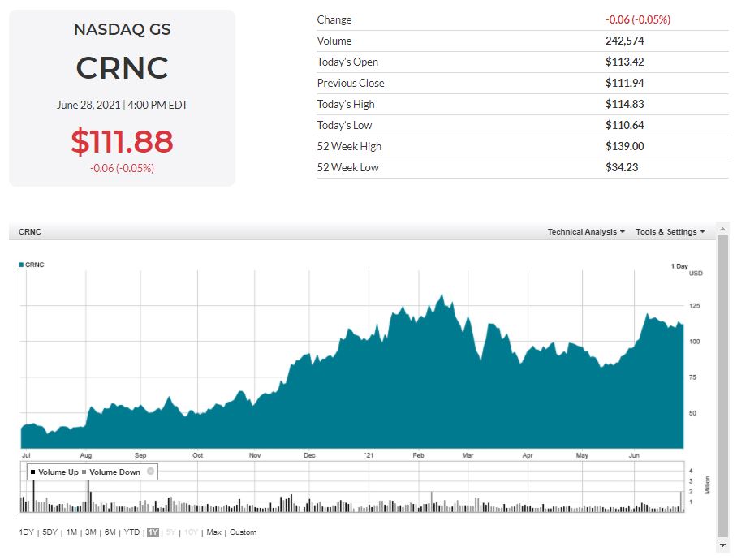737x560 pixels.
Task: Click the 1 Day interval label
Action: tap(679, 266)
